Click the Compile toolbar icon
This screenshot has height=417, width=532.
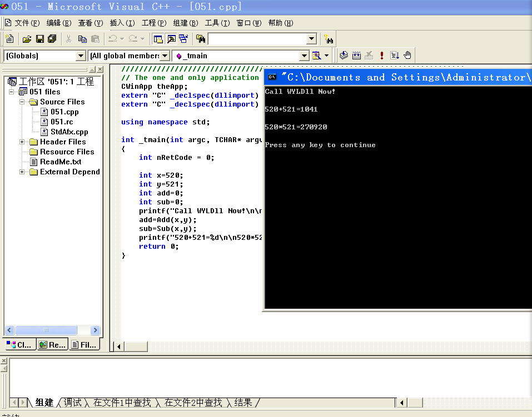click(344, 56)
